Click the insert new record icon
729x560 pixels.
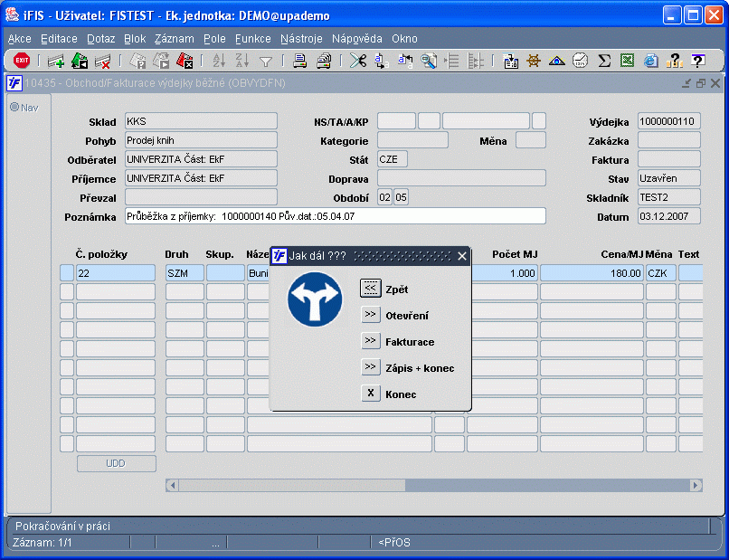[x=56, y=62]
